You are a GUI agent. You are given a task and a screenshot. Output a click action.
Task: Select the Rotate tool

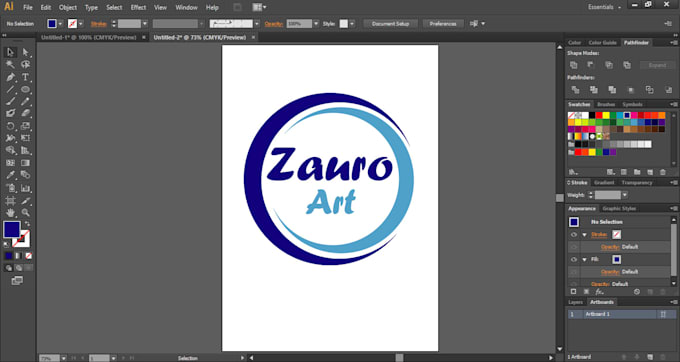point(10,126)
